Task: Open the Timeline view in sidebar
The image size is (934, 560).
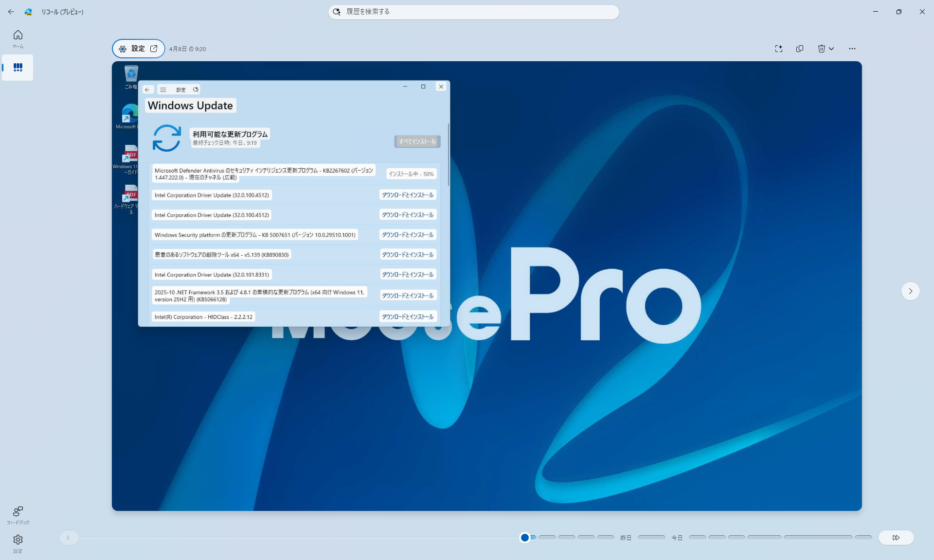Action: tap(18, 68)
